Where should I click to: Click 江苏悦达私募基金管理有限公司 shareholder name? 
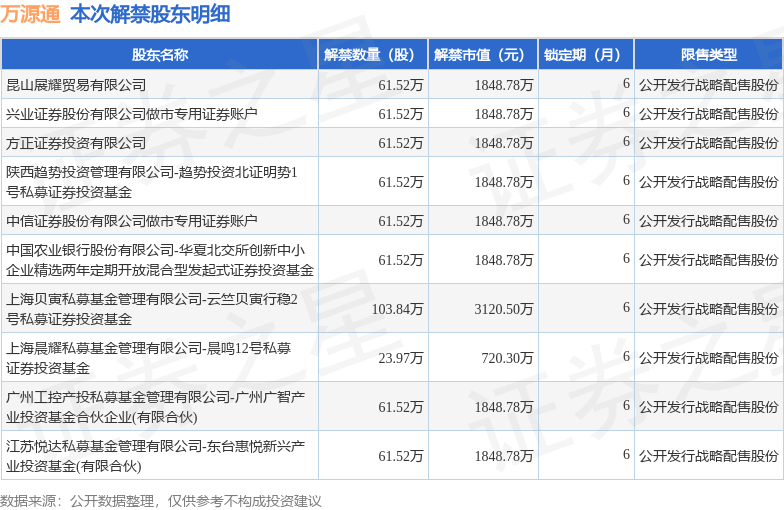pos(156,456)
